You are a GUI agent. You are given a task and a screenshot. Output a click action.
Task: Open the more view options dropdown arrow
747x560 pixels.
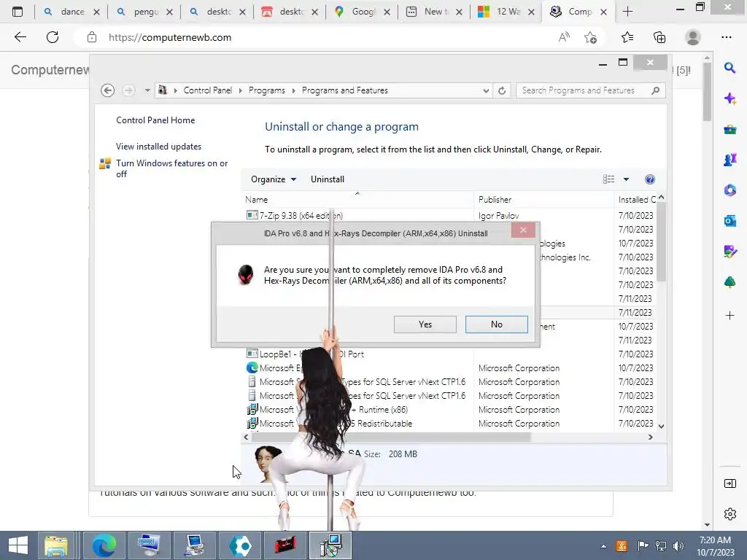626,179
